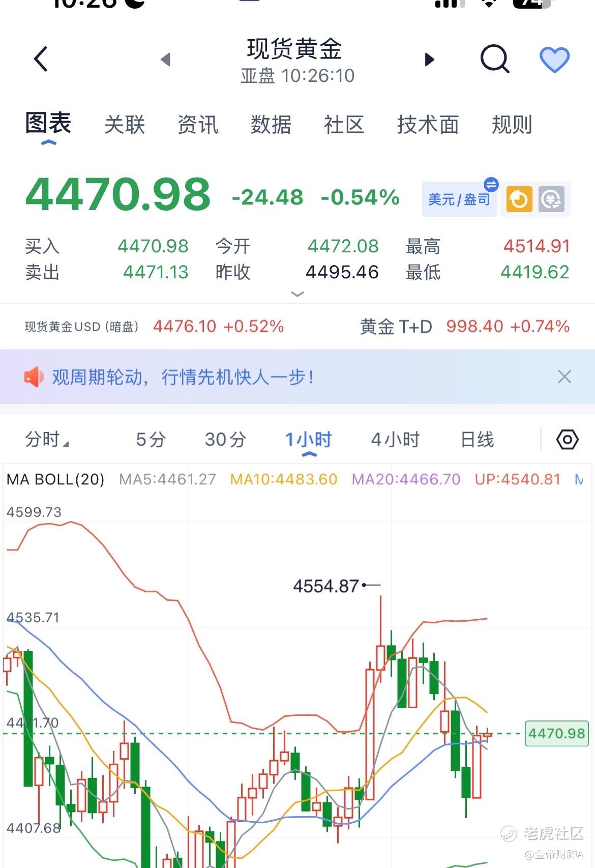Tap the 现货黄金 title
This screenshot has width=595, height=868.
pos(294,49)
